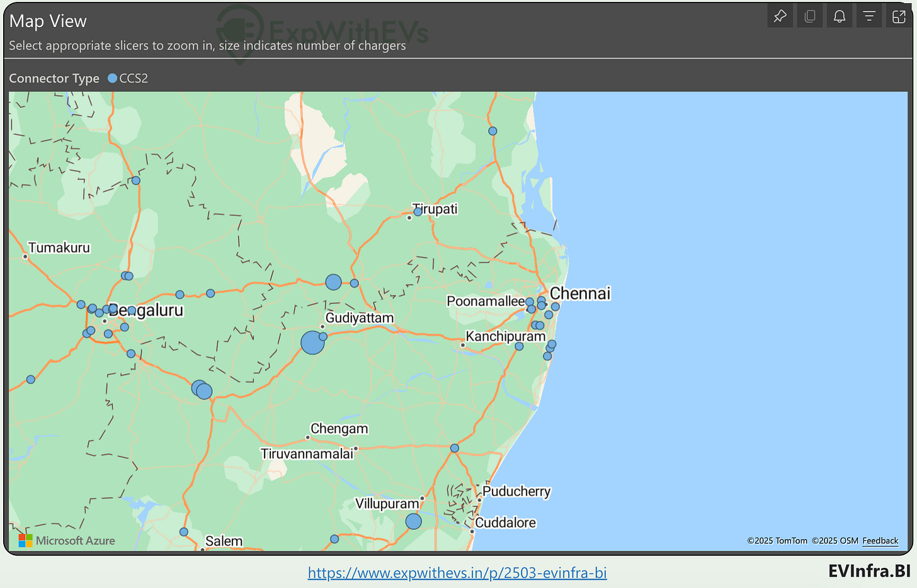Image resolution: width=917 pixels, height=588 pixels.
Task: Click the Kanchipuram map label
Action: coord(506,336)
